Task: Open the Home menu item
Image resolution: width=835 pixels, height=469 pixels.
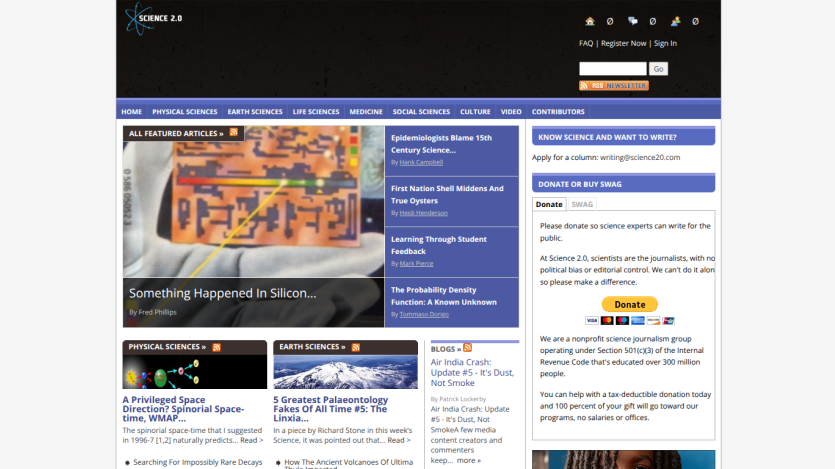Action: click(132, 112)
